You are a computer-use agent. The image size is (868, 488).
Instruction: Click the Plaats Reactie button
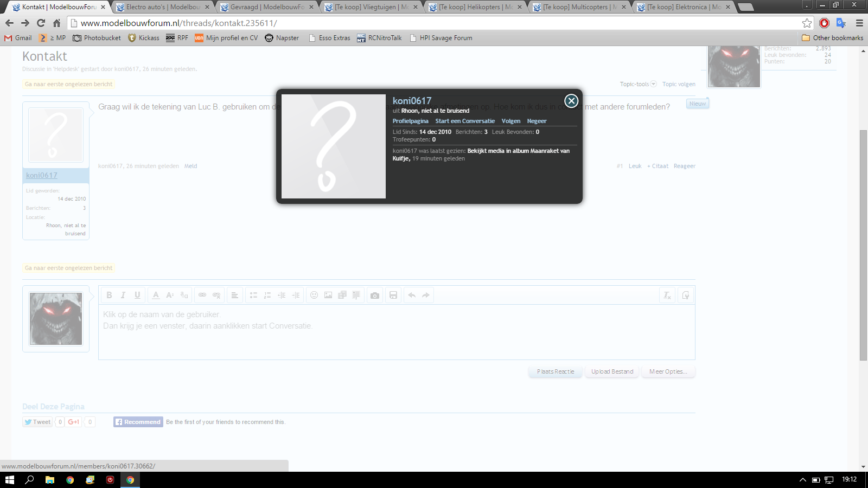click(x=556, y=371)
